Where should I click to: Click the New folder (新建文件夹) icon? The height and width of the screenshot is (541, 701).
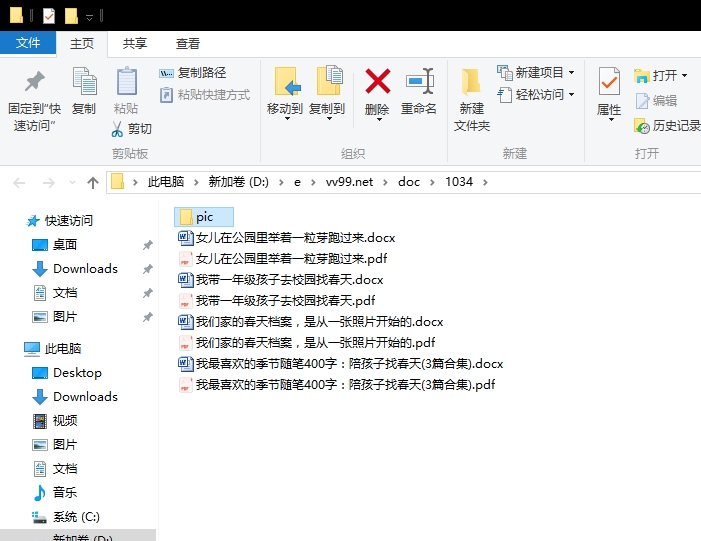(471, 82)
